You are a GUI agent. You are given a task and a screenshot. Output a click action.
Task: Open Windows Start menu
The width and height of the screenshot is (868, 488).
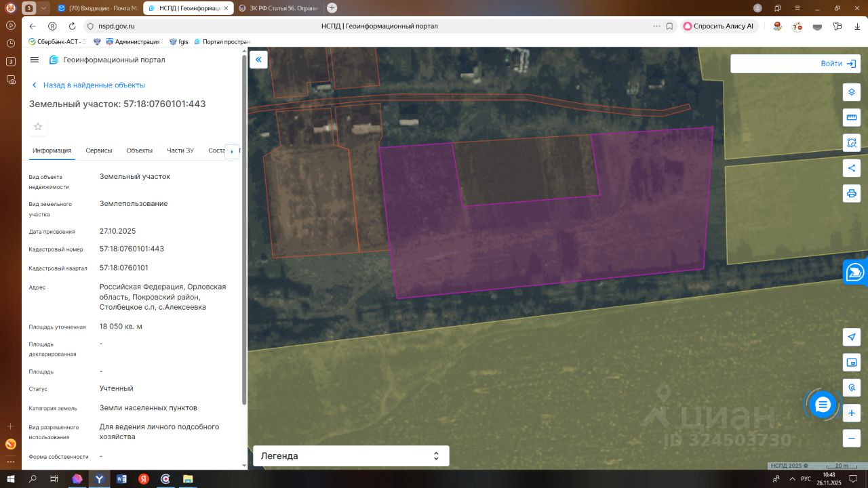click(x=11, y=479)
